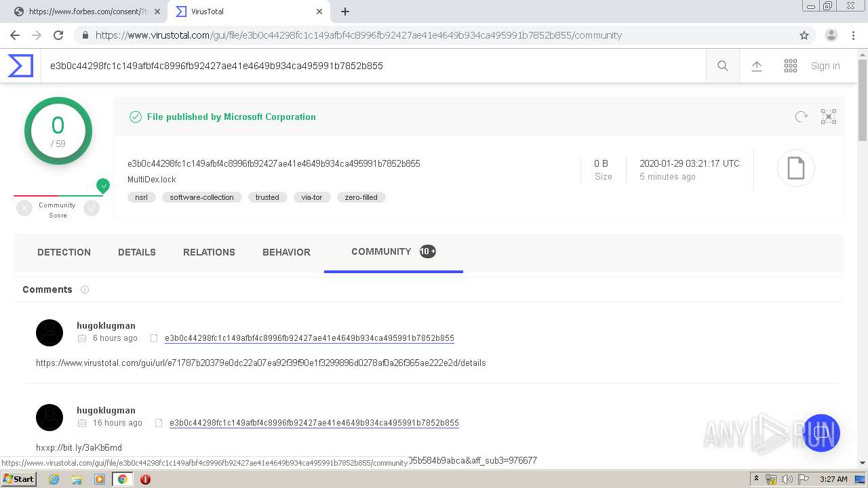Click the detection score 0 / 59 circle
The height and width of the screenshot is (488, 868).
pyautogui.click(x=58, y=131)
